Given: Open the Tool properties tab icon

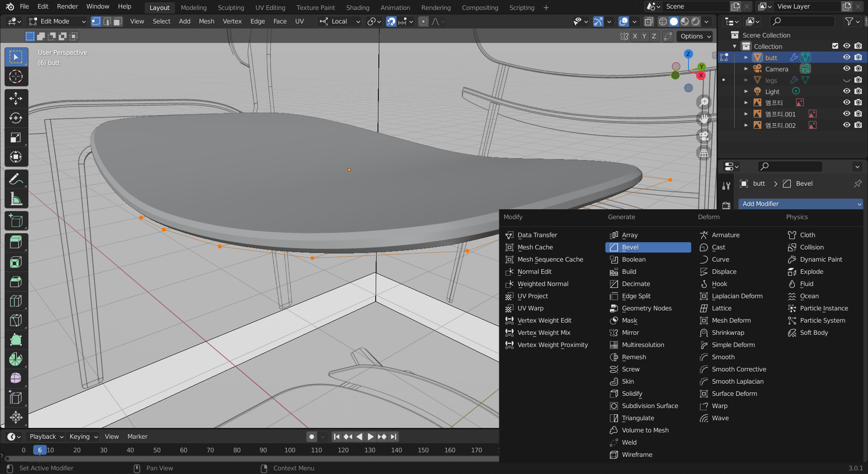Looking at the screenshot, I should (726, 185).
